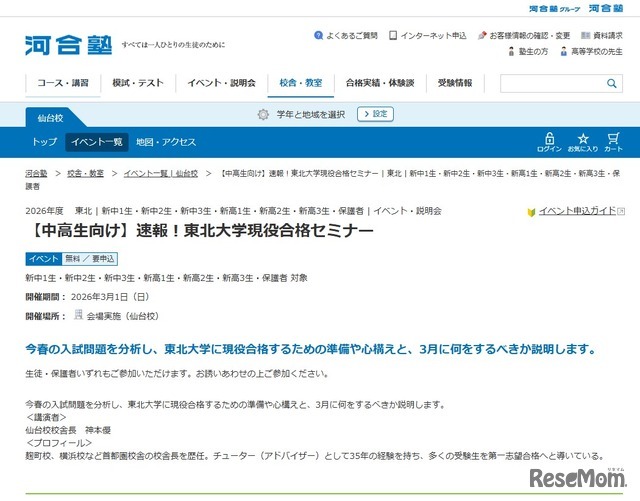Follow the 校舎・教室 breadcrumb link
640x501 pixels.
click(85, 174)
